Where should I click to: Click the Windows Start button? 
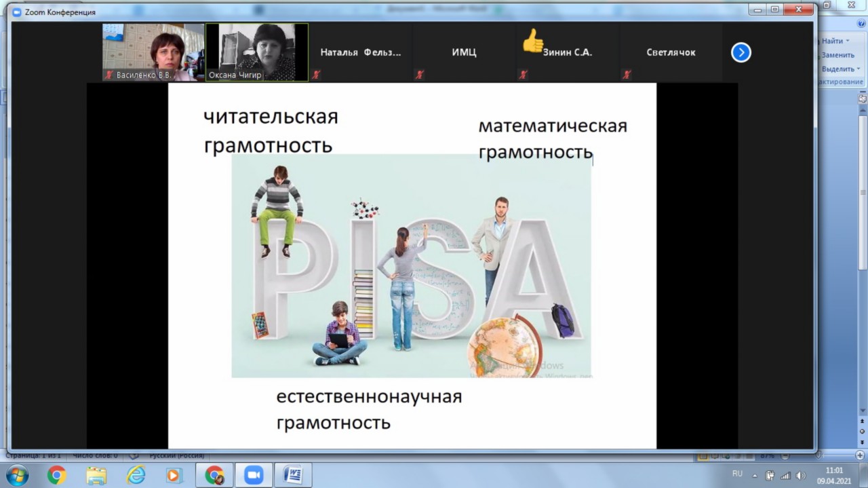pos(16,475)
